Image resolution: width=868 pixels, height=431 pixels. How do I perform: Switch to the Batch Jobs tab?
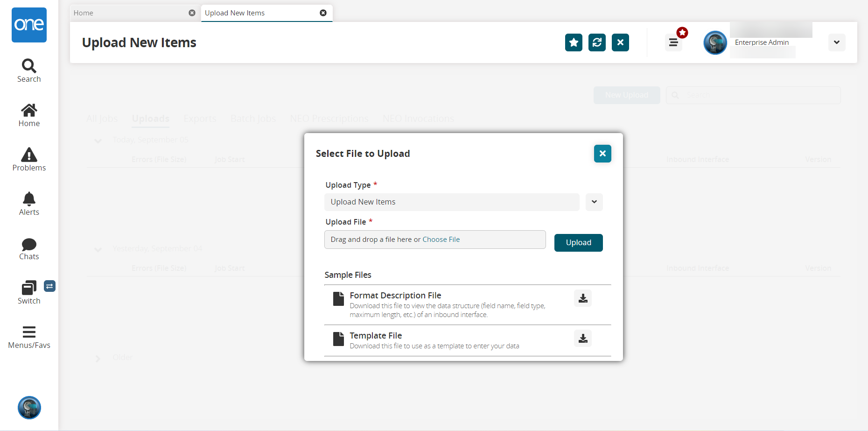click(x=253, y=119)
